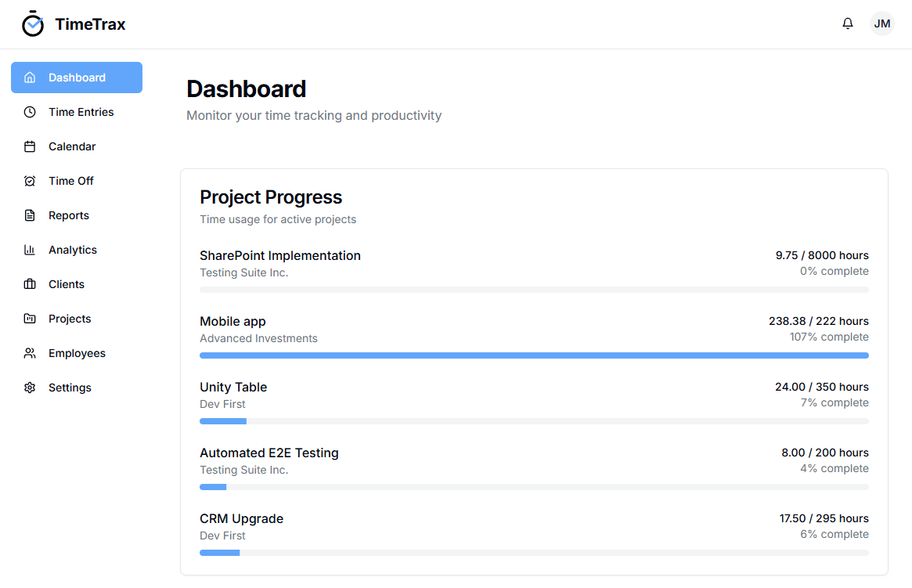Screen dimensions: 912x588
Task: Select the Dashboard menu item
Action: point(77,78)
